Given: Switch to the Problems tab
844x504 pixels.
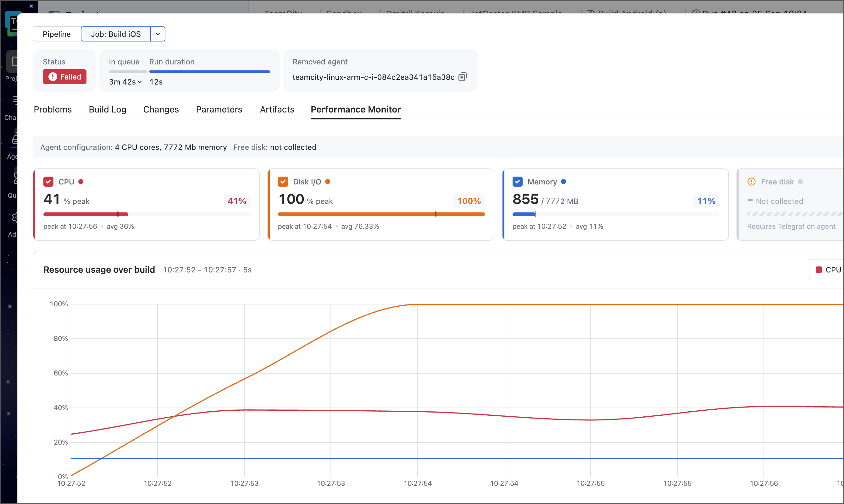Looking at the screenshot, I should click(53, 109).
